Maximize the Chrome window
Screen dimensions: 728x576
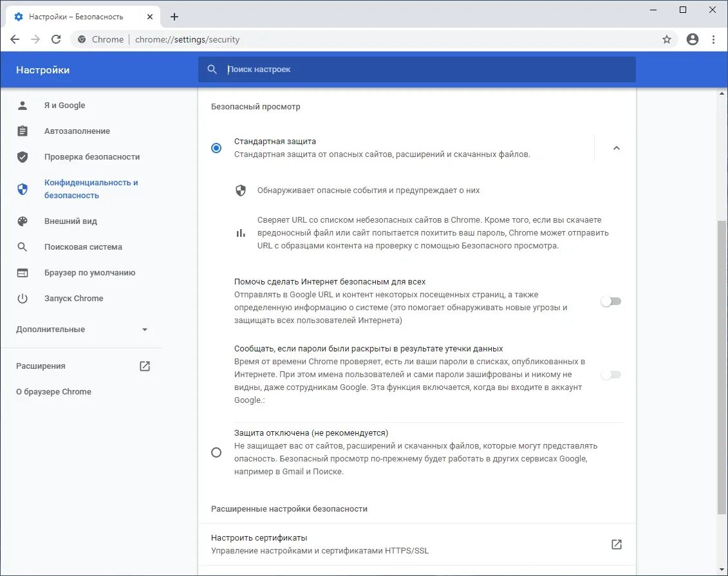[x=682, y=10]
